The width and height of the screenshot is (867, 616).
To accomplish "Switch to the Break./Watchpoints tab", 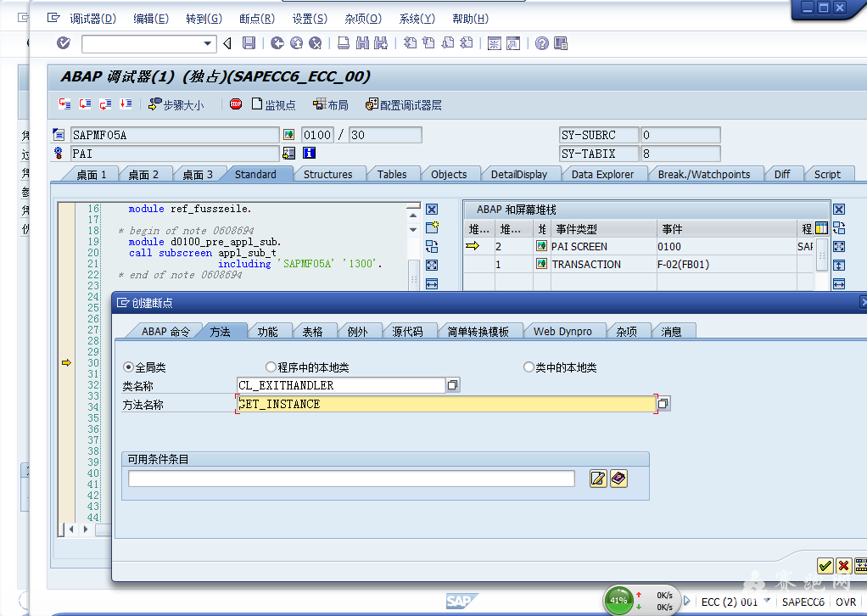I will point(704,174).
